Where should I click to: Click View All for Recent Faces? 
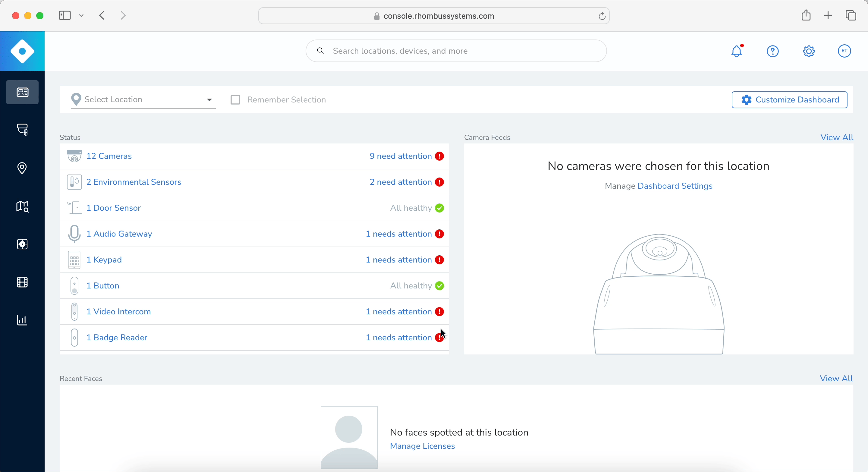836,379
